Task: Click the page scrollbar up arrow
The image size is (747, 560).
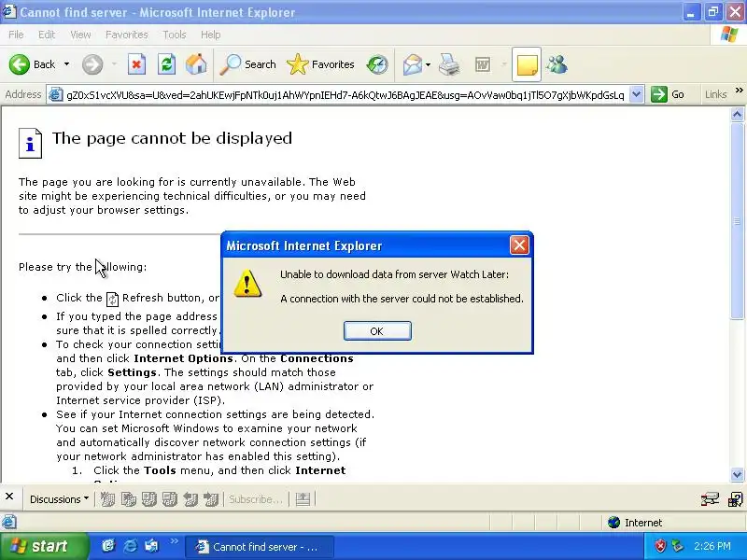Action: (737, 114)
